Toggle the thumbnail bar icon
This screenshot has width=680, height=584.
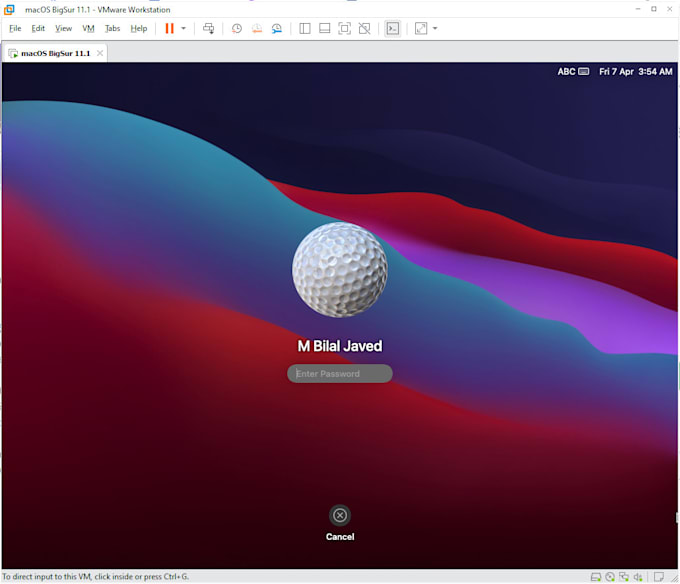pyautogui.click(x=324, y=29)
